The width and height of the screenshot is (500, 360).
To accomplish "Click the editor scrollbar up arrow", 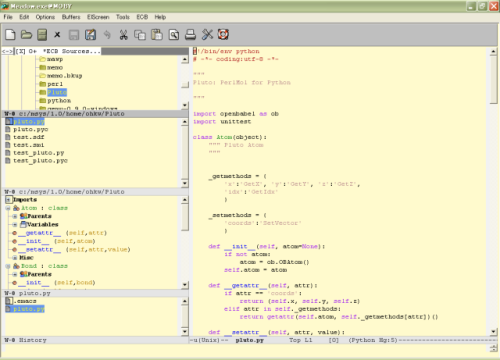I will 494,52.
